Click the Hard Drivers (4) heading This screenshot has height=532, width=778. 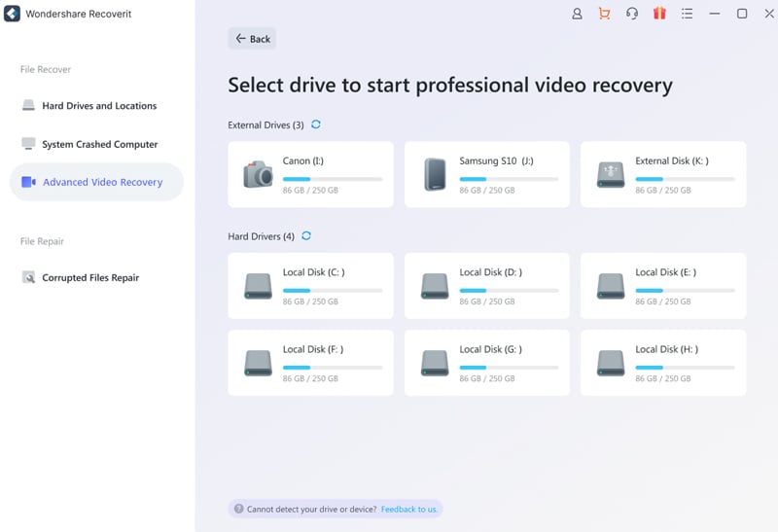click(261, 236)
